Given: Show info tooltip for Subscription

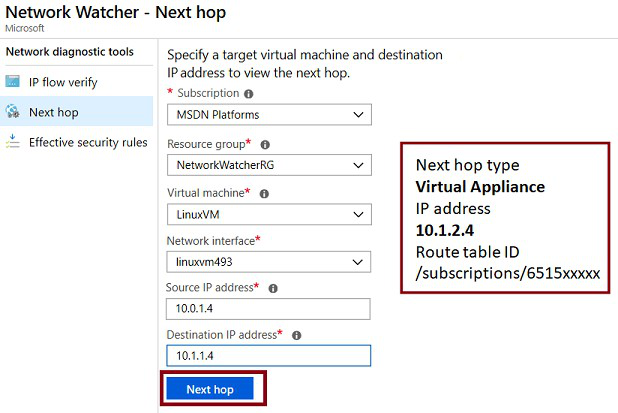Looking at the screenshot, I should point(248,94).
